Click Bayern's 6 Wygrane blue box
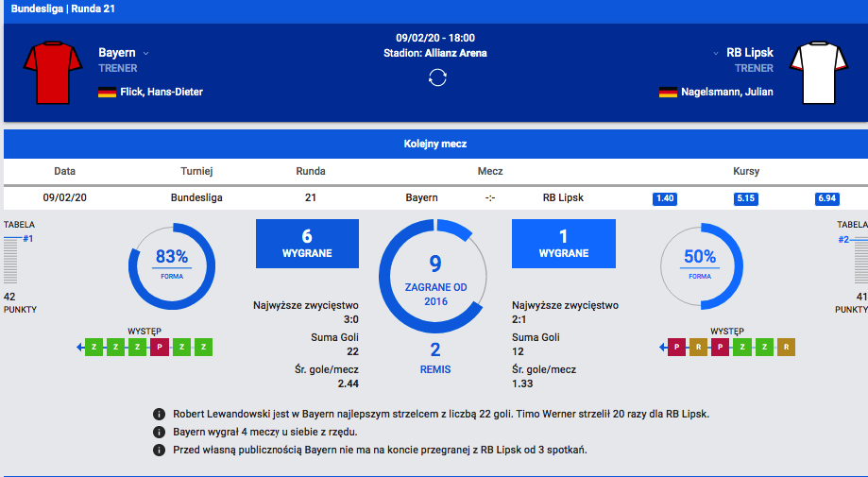 [307, 244]
